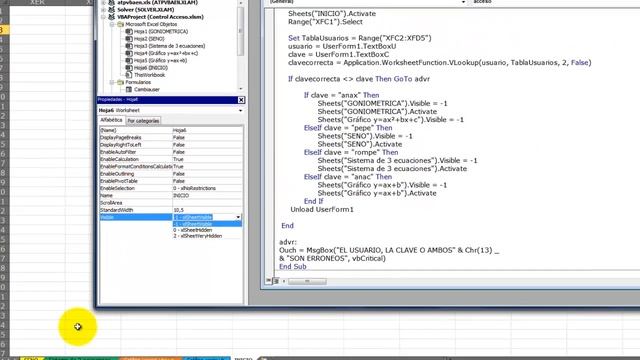
Task: Click the ElseIf clave = "pepe" line
Action: point(348,128)
